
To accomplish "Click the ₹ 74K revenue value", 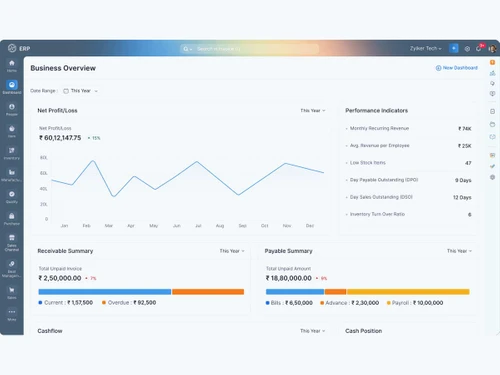I will pyautogui.click(x=465, y=129).
